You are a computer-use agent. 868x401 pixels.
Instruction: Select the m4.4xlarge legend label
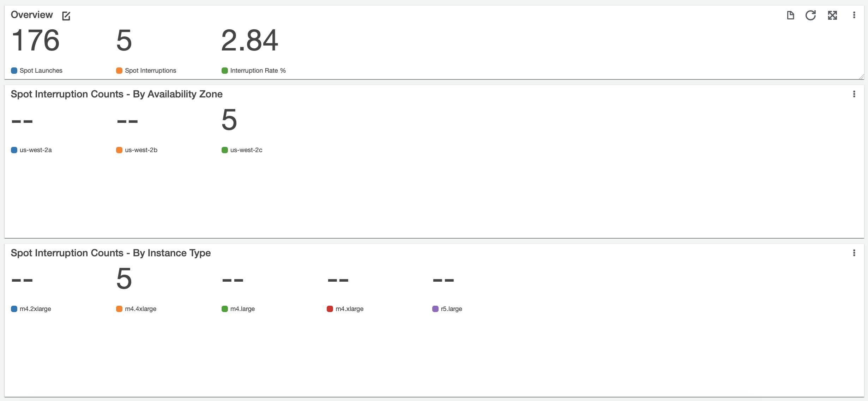click(140, 309)
